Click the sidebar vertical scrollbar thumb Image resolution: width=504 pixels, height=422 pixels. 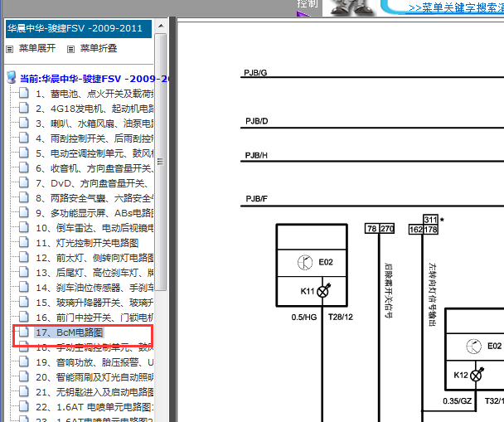point(161,162)
